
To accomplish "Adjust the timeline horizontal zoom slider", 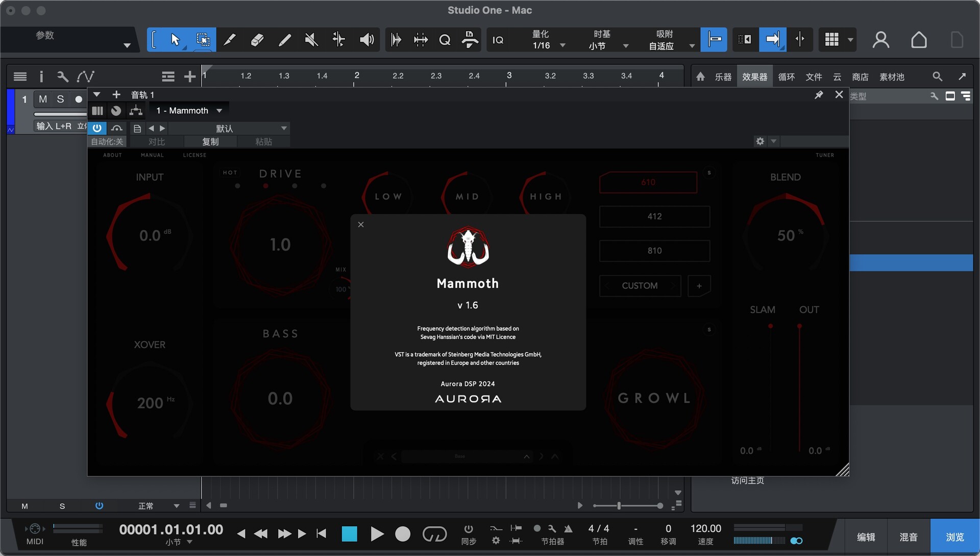I will [x=619, y=505].
